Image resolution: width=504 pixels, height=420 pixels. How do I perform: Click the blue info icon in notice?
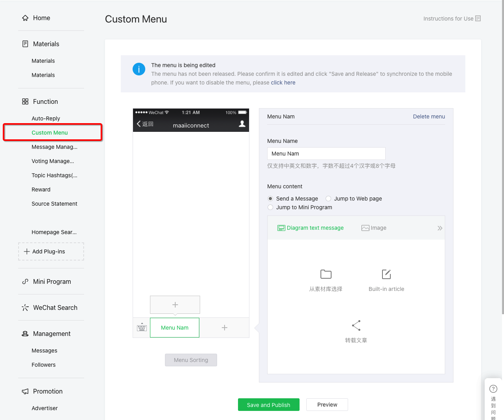139,69
